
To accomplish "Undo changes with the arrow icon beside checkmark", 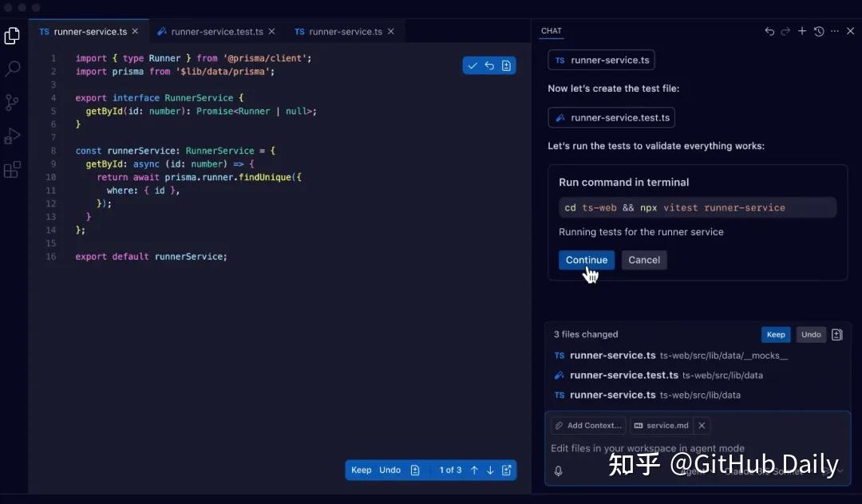I will (489, 66).
